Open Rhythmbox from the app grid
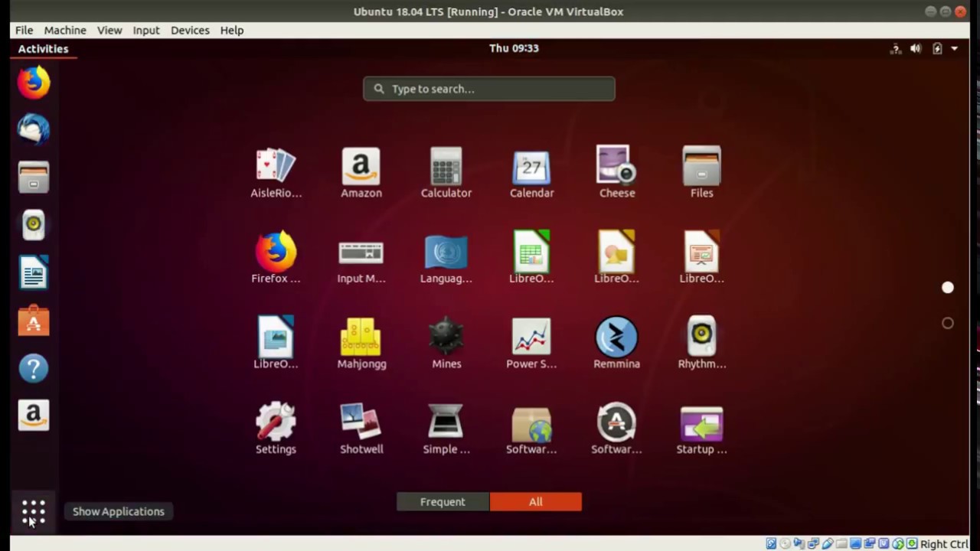Screen dimensions: 980x551 coord(702,344)
